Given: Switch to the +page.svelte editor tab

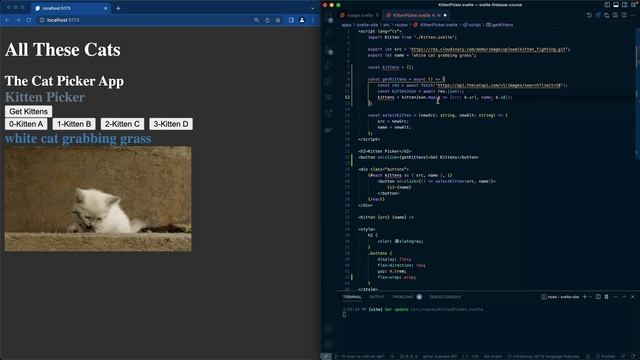Looking at the screenshot, I should (360, 15).
